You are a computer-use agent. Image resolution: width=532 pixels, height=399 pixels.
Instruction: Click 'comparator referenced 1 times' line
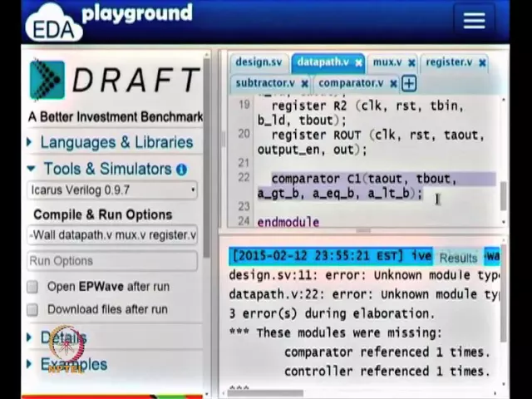click(387, 352)
